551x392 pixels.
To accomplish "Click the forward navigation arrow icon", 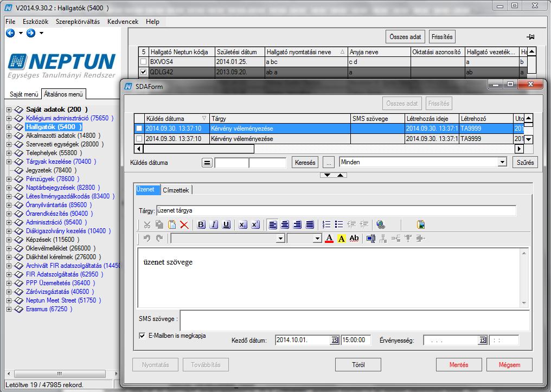I will coord(31,33).
